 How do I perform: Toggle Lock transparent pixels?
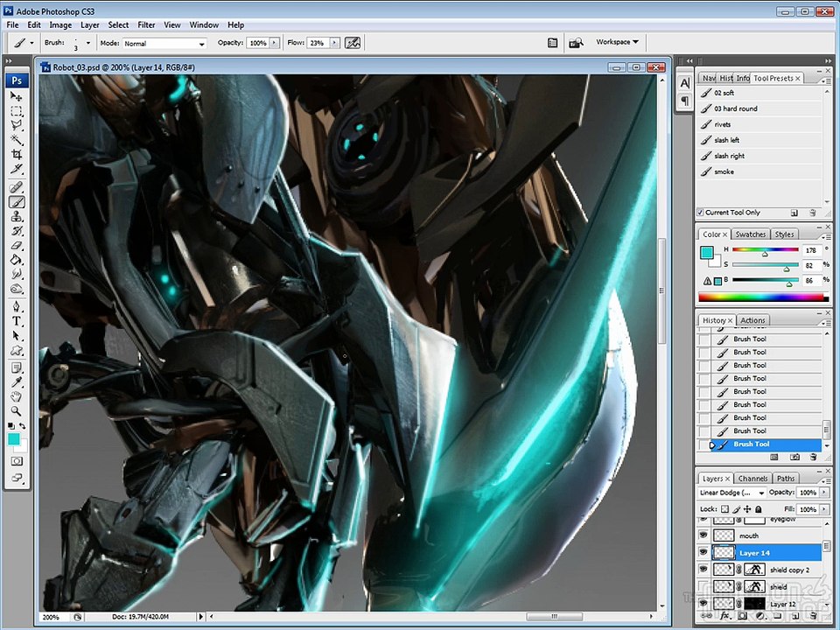[724, 509]
